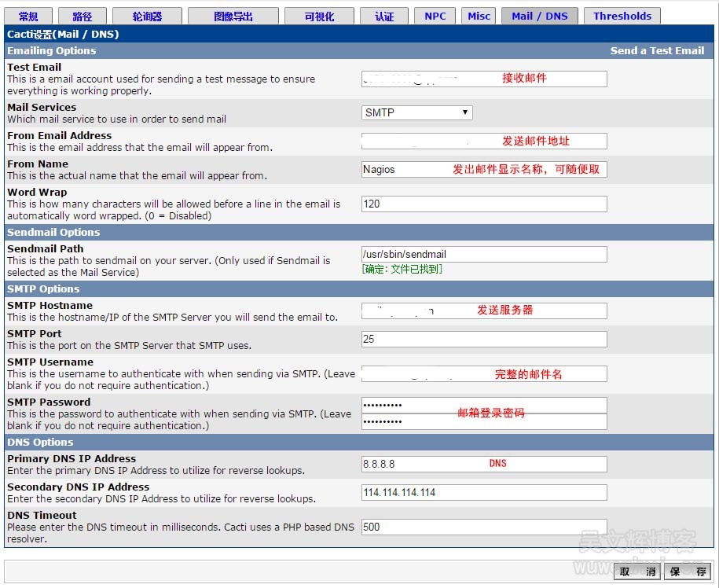Open the 常规 settings tab
Viewport: 719px width, 588px height.
tap(29, 17)
